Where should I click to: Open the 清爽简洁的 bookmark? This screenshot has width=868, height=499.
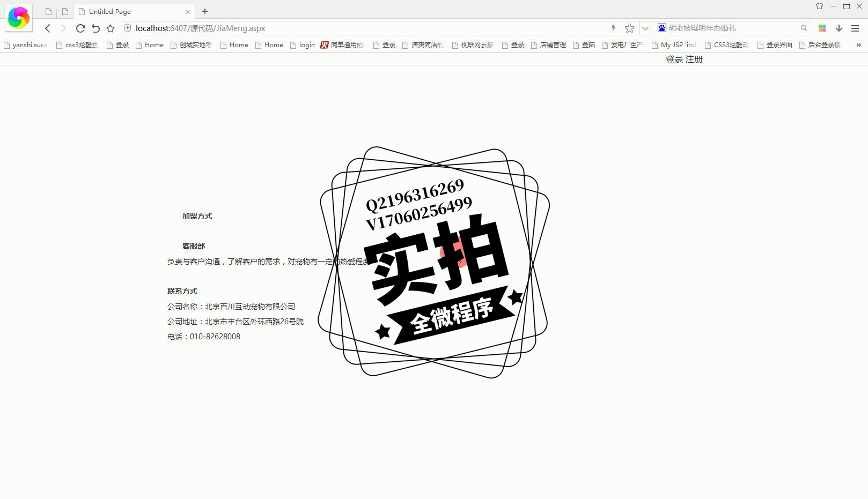click(423, 45)
